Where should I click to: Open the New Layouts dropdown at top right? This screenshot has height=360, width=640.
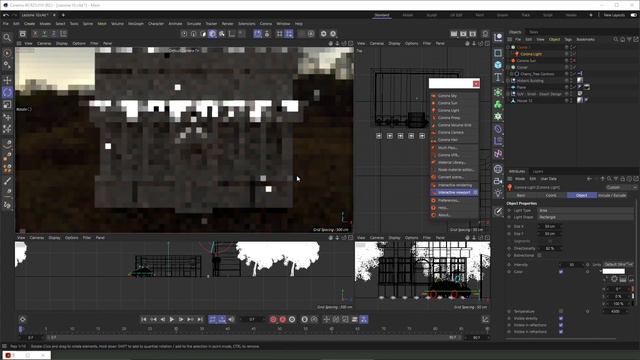point(614,15)
